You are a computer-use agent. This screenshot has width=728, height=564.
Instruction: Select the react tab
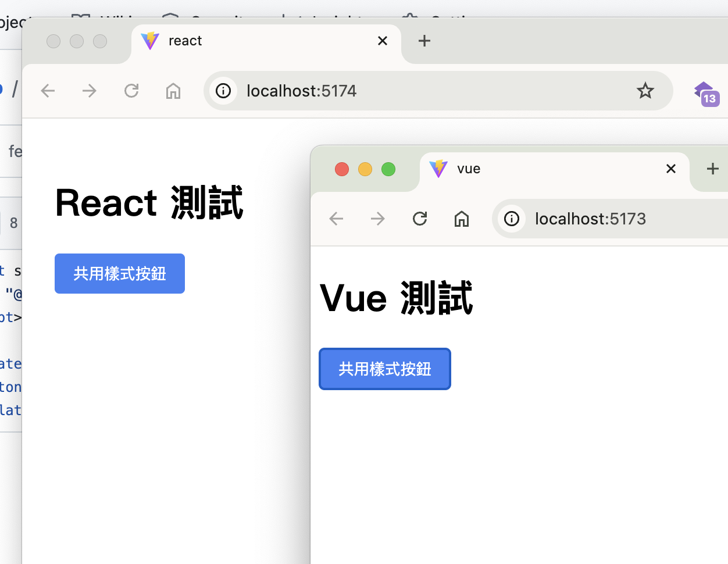(x=266, y=41)
